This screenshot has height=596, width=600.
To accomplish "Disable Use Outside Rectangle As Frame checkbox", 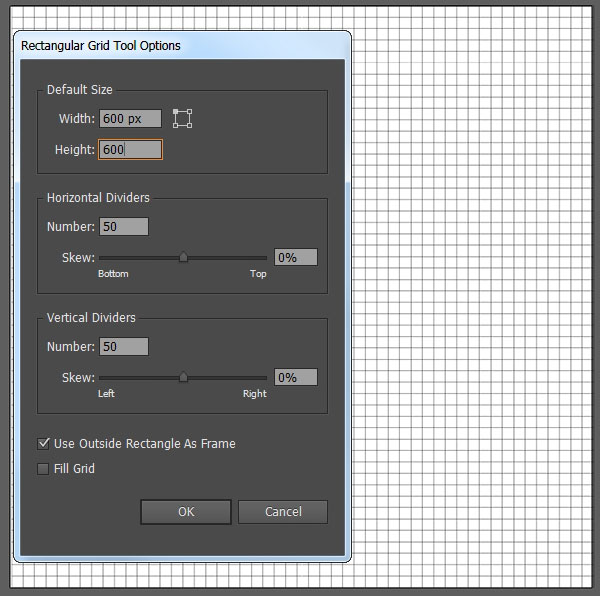I will 43,443.
